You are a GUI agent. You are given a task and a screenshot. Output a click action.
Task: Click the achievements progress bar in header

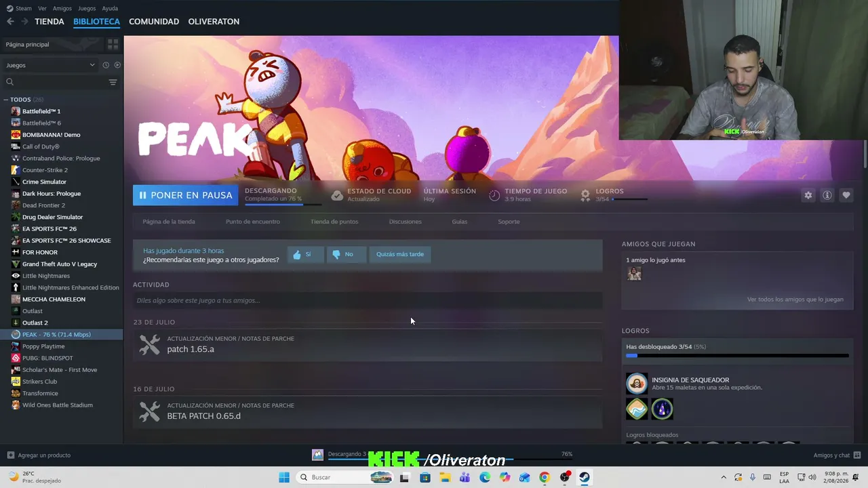pyautogui.click(x=629, y=199)
